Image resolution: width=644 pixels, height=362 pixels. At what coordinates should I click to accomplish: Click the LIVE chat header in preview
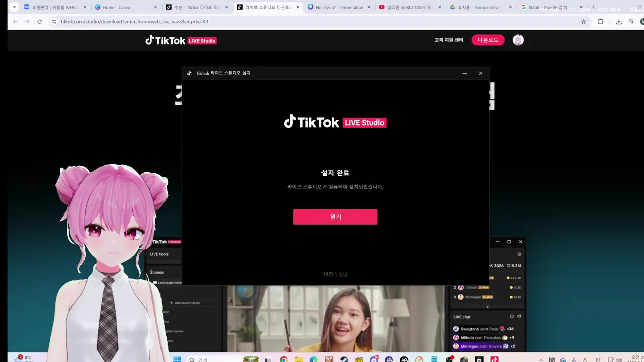pyautogui.click(x=462, y=317)
